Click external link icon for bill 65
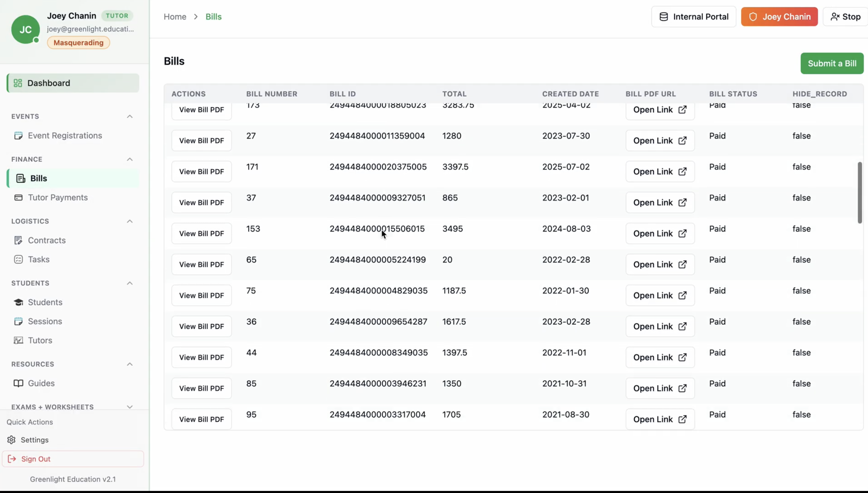Viewport: 868px width, 493px height. click(682, 265)
